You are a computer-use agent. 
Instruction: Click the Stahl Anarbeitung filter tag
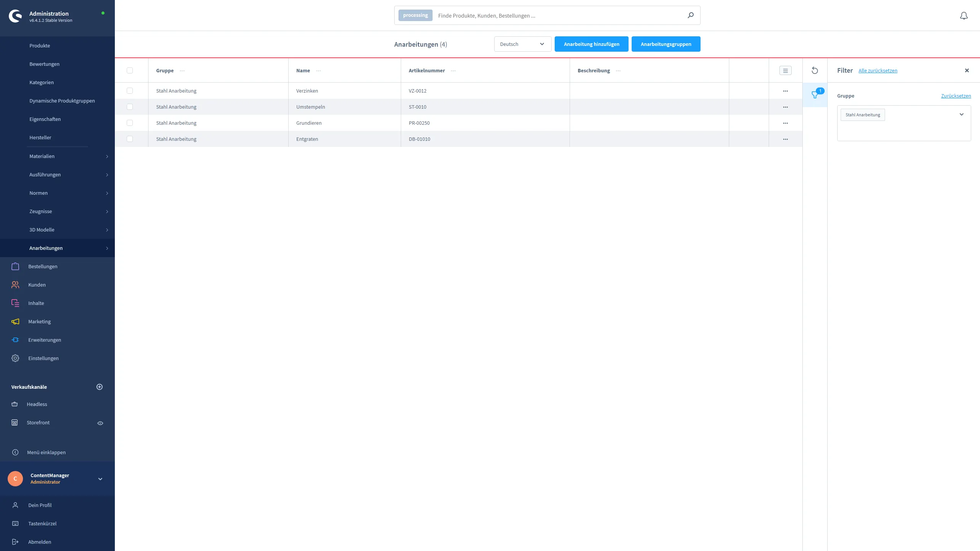click(x=863, y=115)
